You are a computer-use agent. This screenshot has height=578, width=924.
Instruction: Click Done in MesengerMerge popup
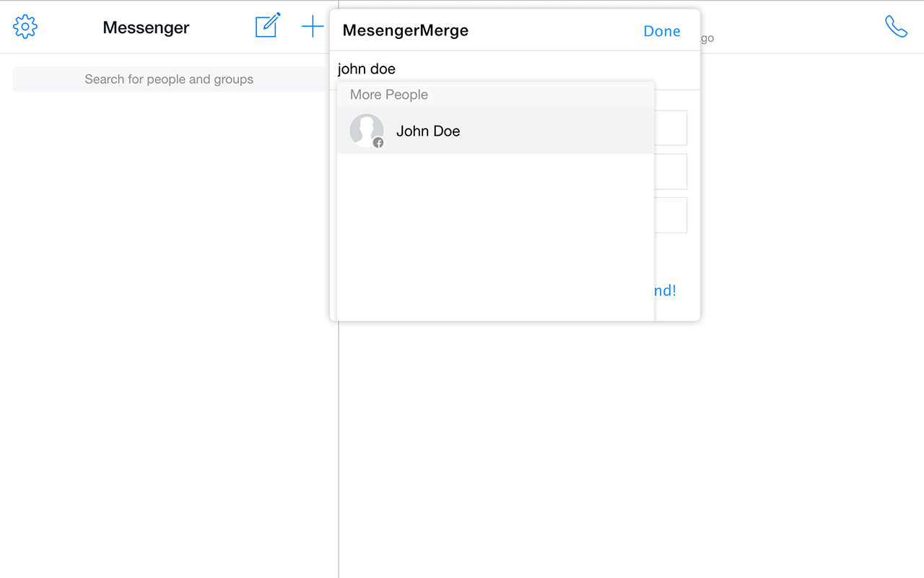[x=662, y=31]
